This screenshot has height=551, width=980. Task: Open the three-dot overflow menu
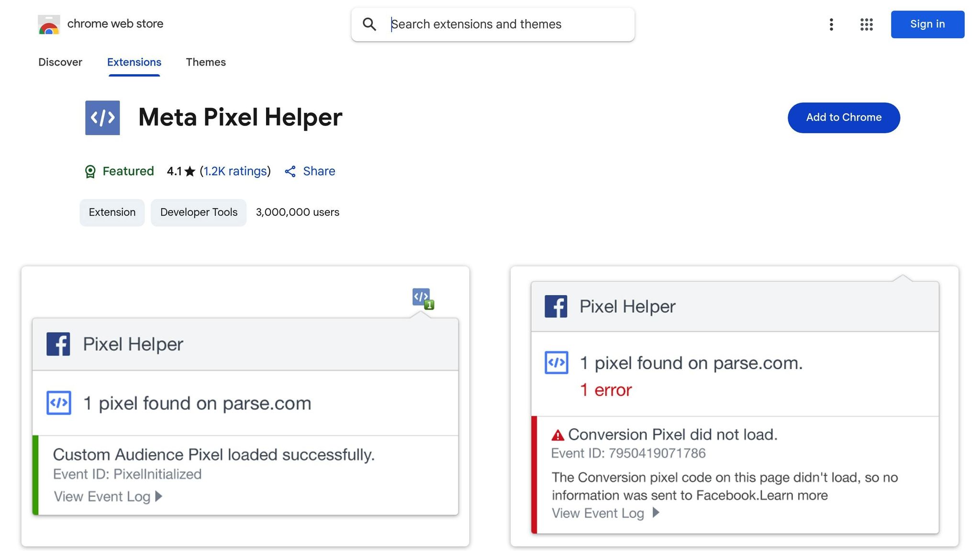[831, 24]
